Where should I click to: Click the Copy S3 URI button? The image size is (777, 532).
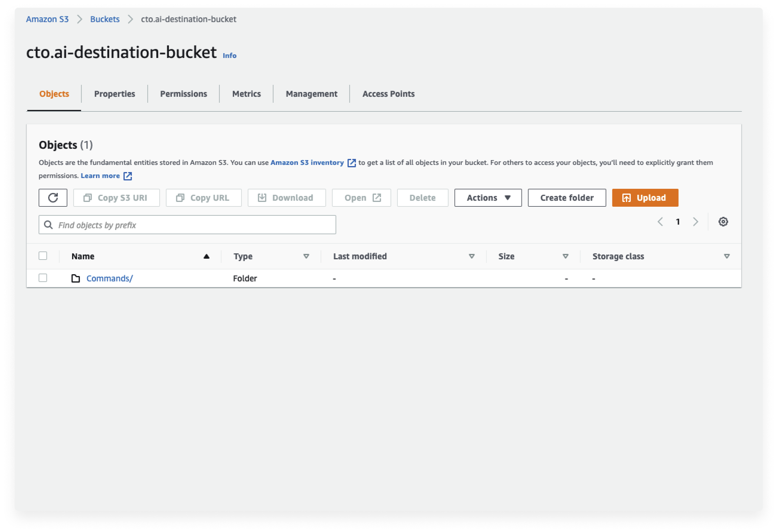click(116, 198)
